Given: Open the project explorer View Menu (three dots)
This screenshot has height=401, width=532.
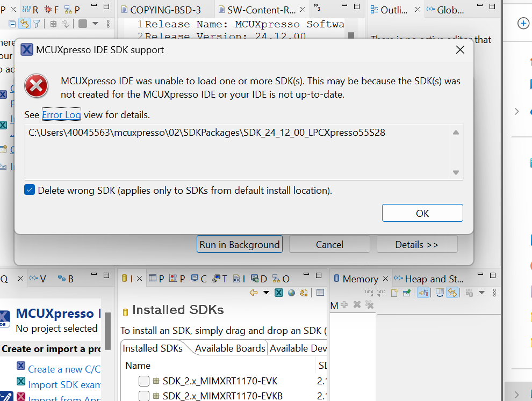Looking at the screenshot, I should (x=108, y=24).
